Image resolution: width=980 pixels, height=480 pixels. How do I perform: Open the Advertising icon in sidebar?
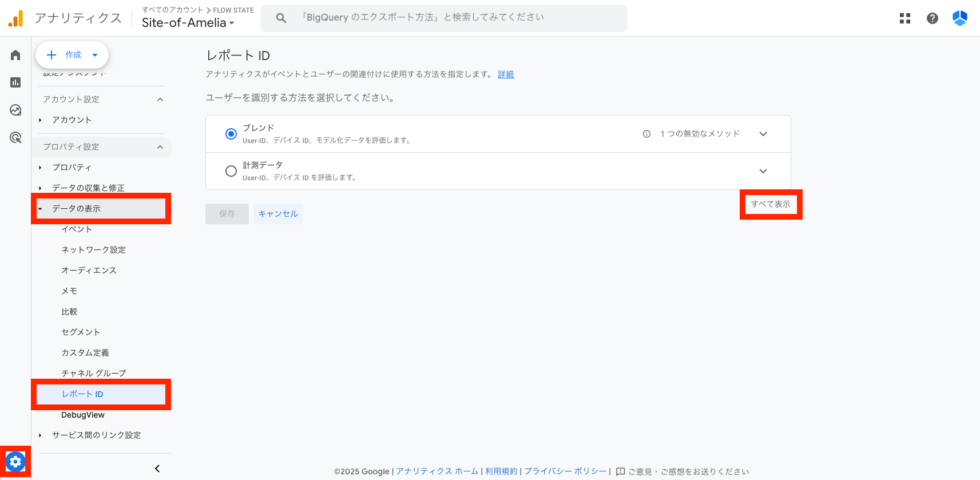[x=15, y=137]
